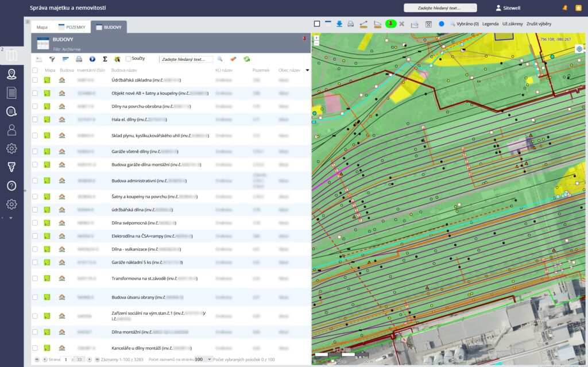Check the Garáže včetně dílny row

pos(35,151)
